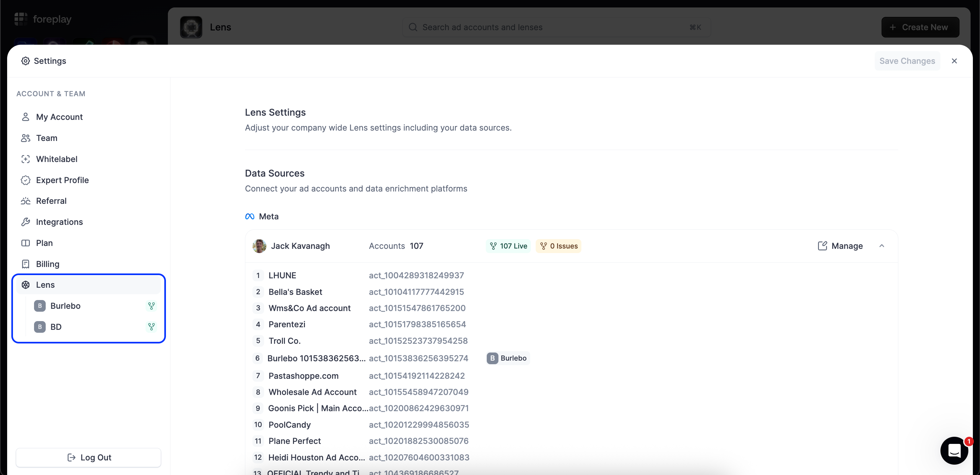This screenshot has width=980, height=475.
Task: Click the Burlebo letter badge in sidebar
Action: [40, 306]
